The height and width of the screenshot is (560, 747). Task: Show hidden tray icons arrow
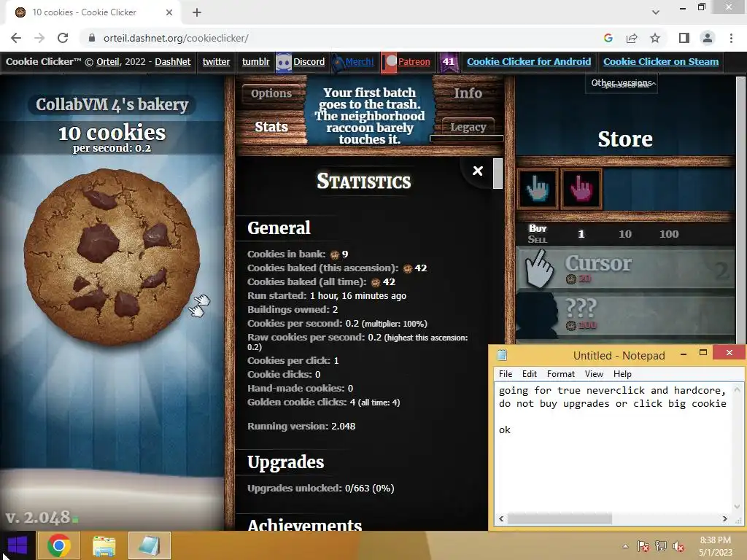pos(625,546)
